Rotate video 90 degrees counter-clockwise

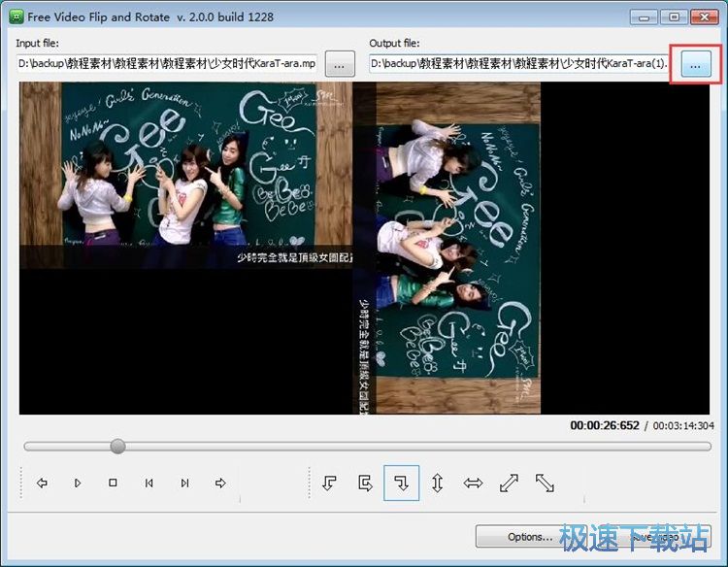pyautogui.click(x=329, y=483)
